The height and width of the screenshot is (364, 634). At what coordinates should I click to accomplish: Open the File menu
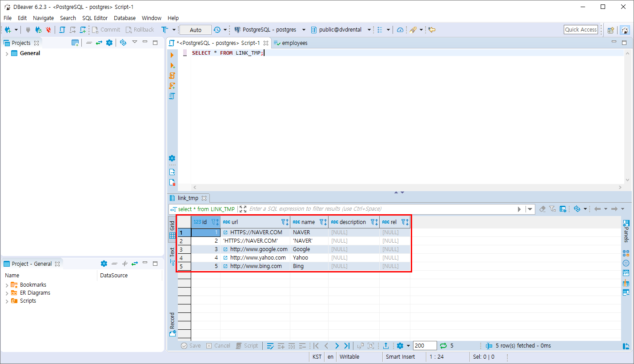point(8,18)
